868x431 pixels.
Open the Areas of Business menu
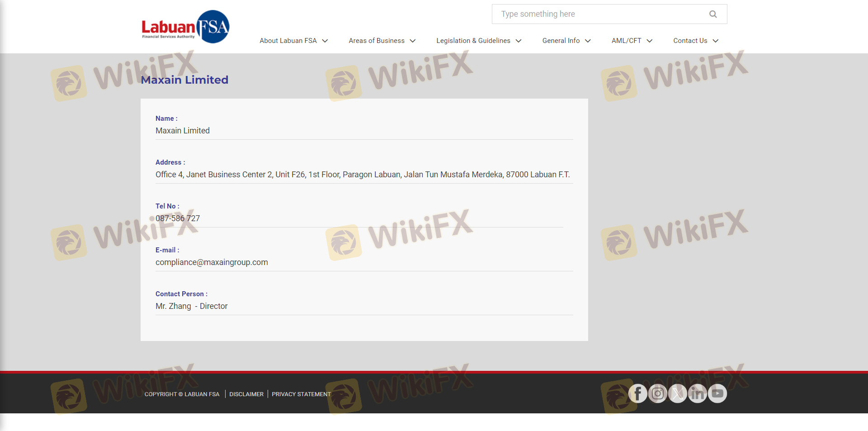(x=377, y=41)
